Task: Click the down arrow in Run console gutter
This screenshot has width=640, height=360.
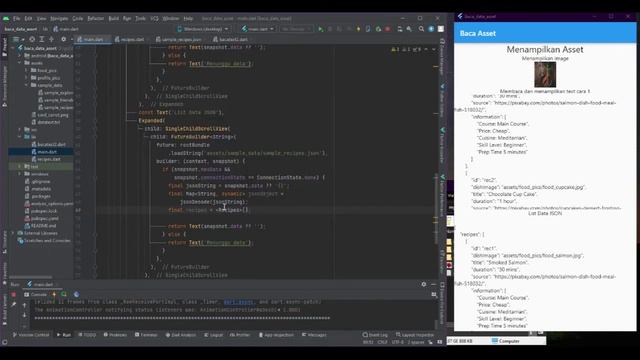Action: [24, 315]
